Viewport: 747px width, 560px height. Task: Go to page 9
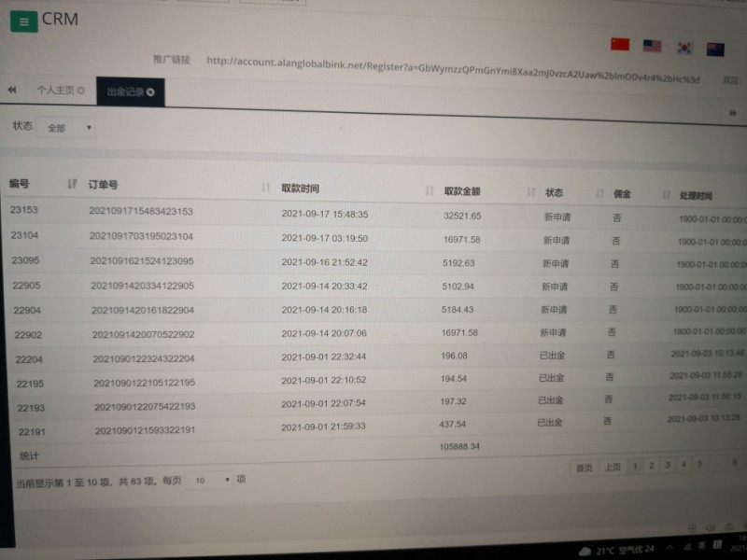[x=735, y=462]
